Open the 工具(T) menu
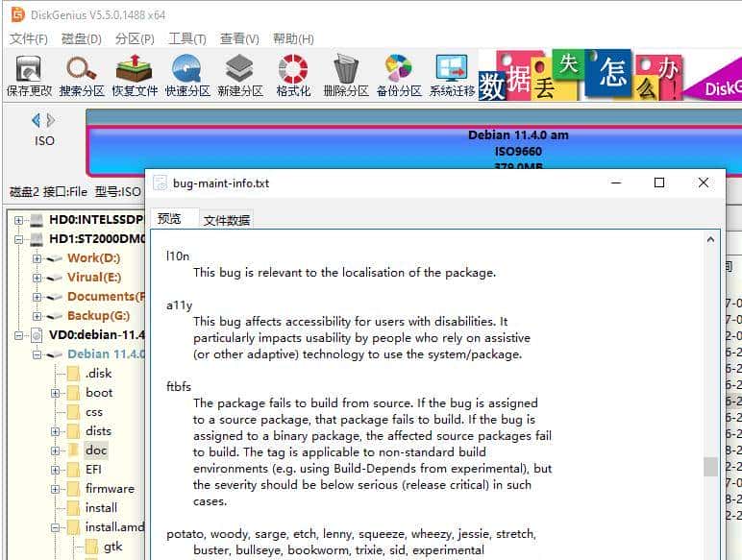Image resolution: width=742 pixels, height=560 pixels. click(x=187, y=38)
